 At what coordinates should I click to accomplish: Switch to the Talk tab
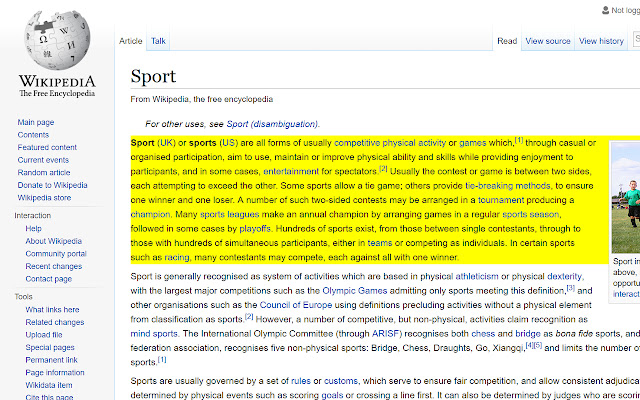pos(158,41)
